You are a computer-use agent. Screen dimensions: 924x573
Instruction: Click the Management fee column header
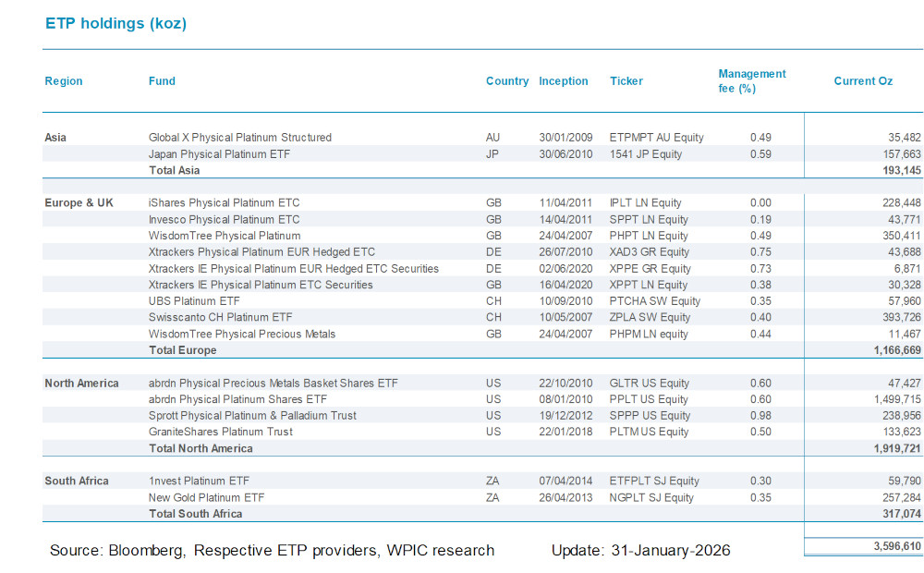tap(751, 80)
